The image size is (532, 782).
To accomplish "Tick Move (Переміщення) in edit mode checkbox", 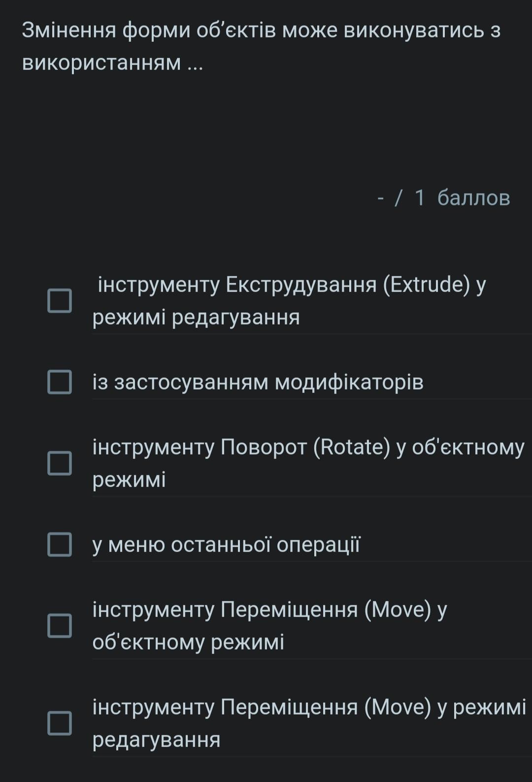I will click(x=60, y=723).
